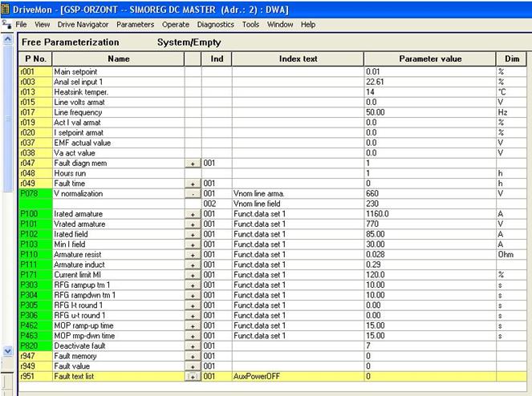Select the 'Fault value' name cell
This screenshot has width=532, height=396.
(119, 366)
